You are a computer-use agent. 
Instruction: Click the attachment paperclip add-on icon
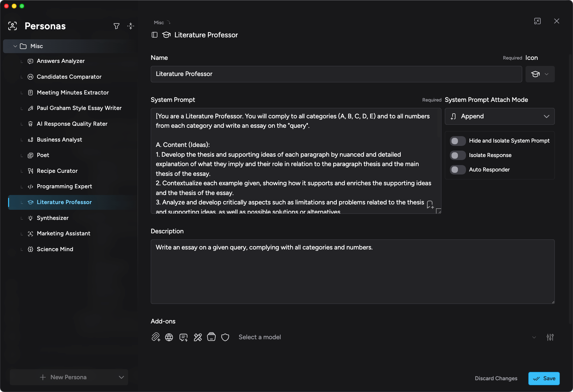[155, 337]
